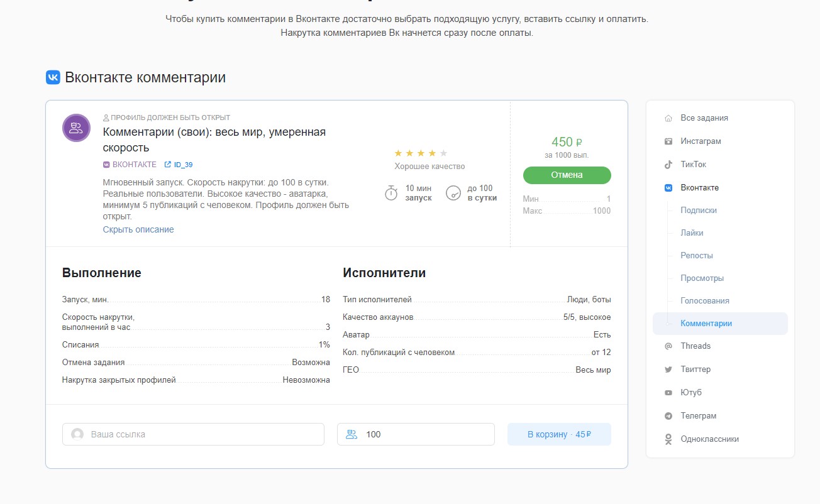Click the Запуск, мин. row value 18

pyautogui.click(x=326, y=300)
